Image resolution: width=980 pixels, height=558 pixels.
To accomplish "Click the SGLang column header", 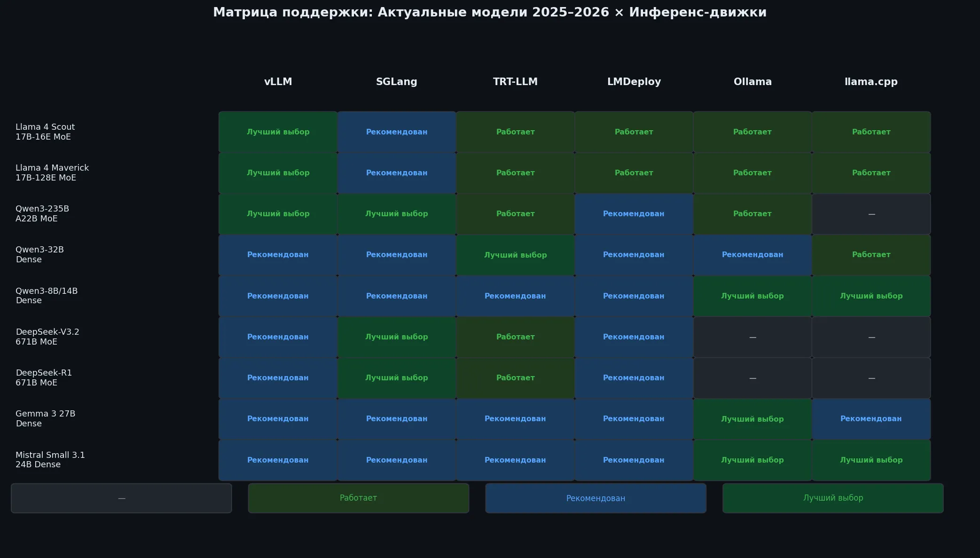I will point(396,82).
